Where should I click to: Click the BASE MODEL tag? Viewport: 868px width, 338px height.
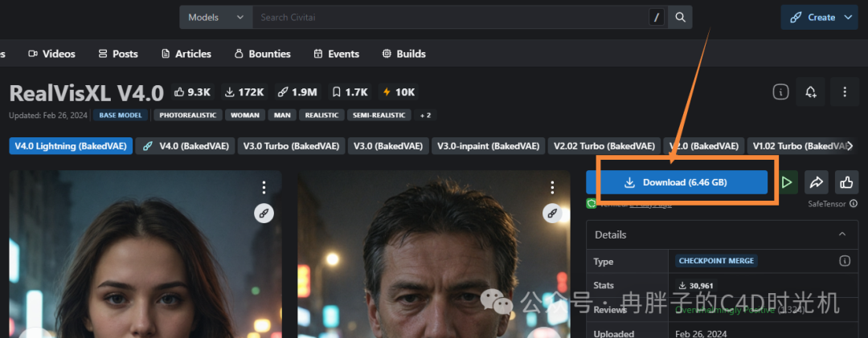(x=121, y=115)
